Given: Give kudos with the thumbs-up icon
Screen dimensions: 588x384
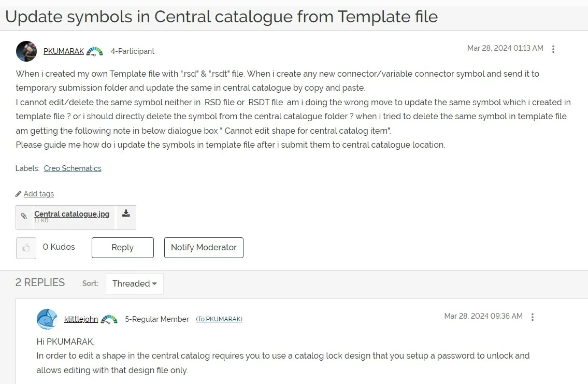Looking at the screenshot, I should click(x=26, y=248).
